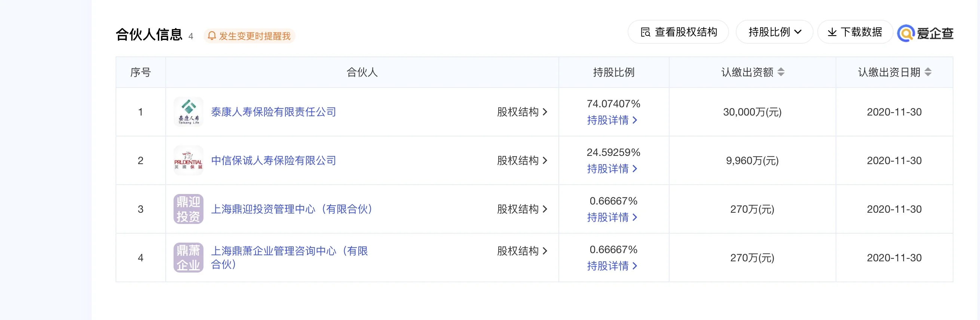Open 查看股权结构 button
This screenshot has height=320, width=980.
pyautogui.click(x=678, y=32)
